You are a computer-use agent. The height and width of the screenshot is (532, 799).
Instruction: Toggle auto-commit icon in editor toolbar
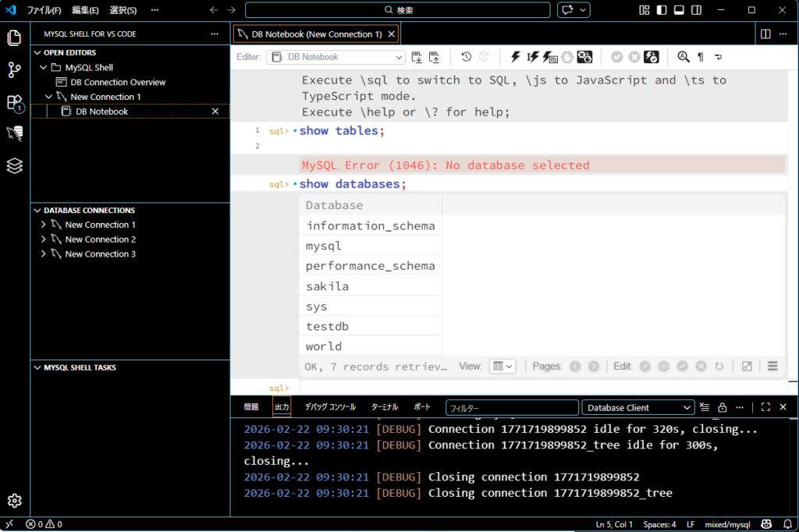(652, 57)
